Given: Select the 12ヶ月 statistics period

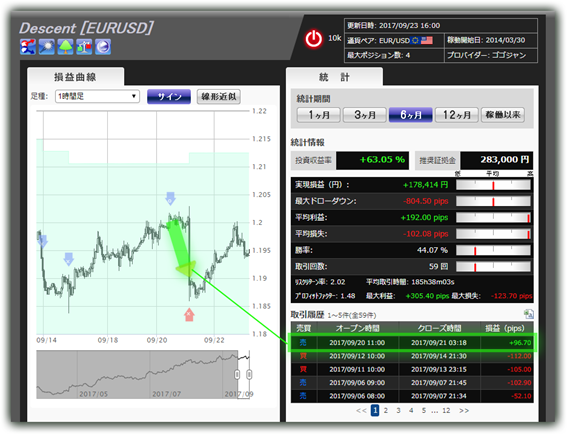Looking at the screenshot, I should (457, 115).
